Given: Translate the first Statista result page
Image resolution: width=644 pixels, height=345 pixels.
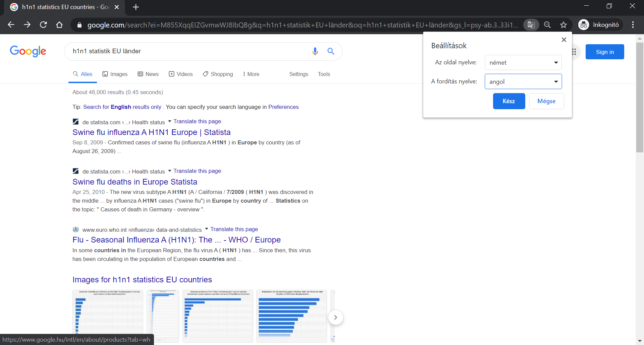Looking at the screenshot, I should coord(197,121).
